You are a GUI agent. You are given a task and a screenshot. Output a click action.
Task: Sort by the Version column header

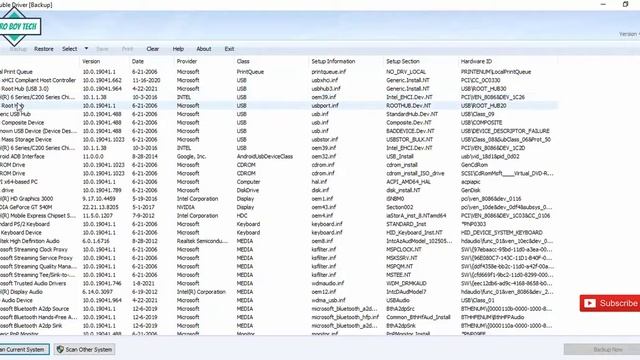pos(91,62)
